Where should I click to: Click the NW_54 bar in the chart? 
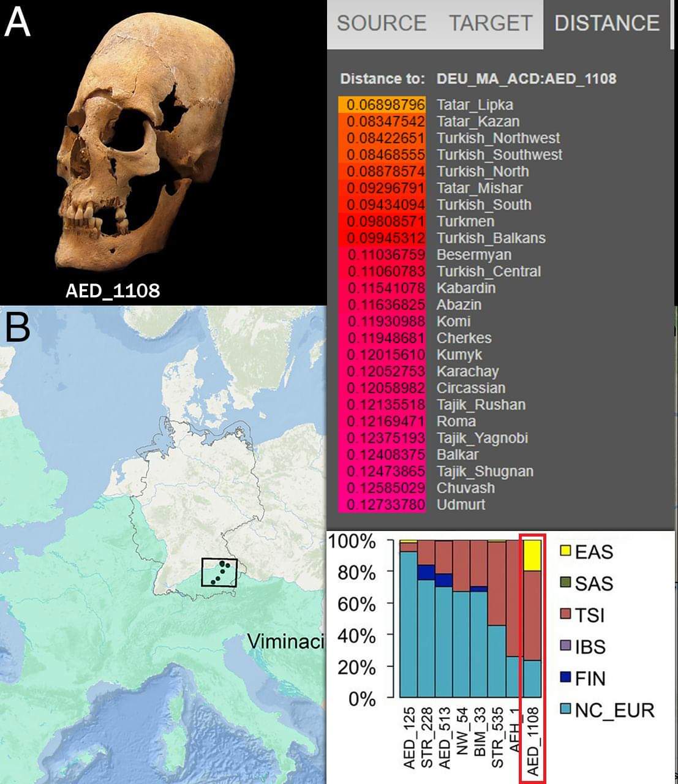(462, 619)
